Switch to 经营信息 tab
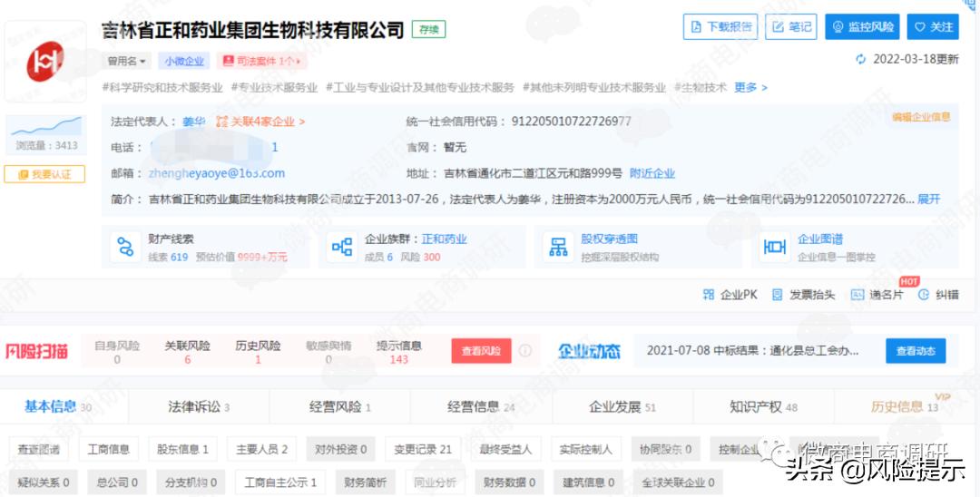 click(481, 407)
